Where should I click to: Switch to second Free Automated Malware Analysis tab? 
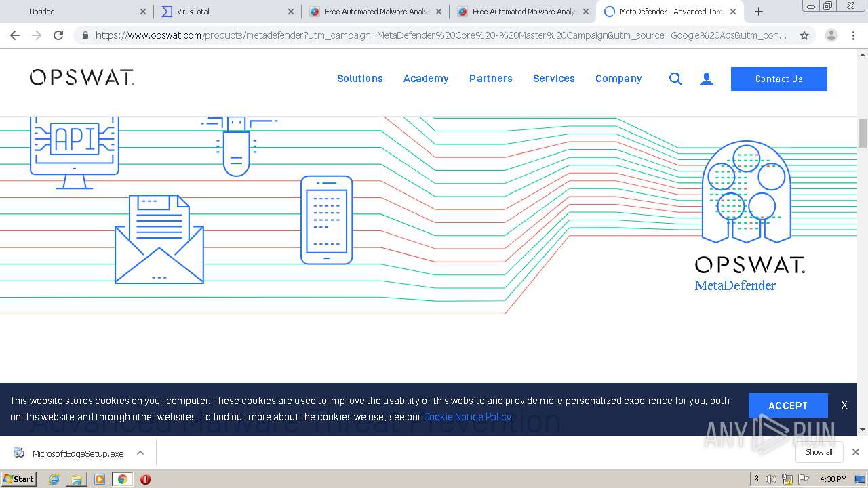(522, 12)
